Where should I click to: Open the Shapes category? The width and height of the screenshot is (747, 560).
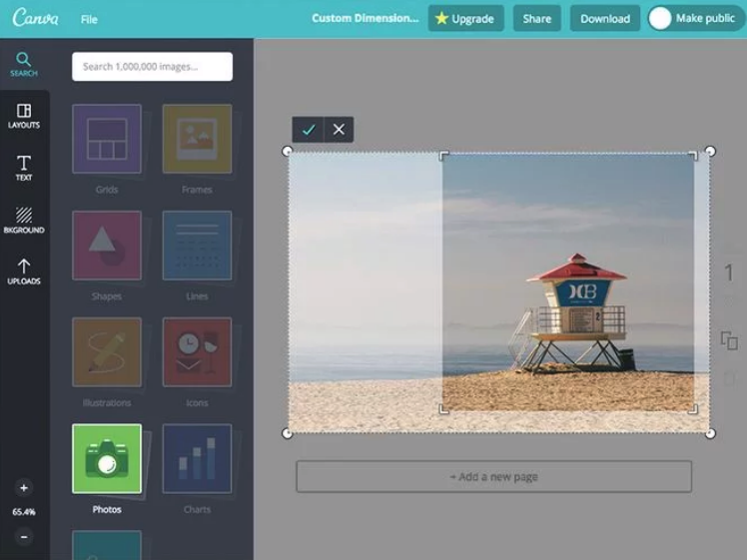click(x=107, y=246)
